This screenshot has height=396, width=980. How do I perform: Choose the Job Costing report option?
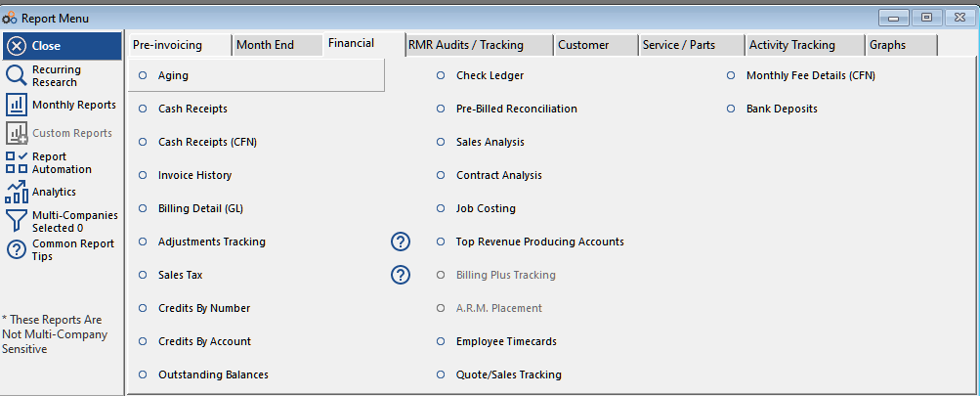[x=441, y=208]
